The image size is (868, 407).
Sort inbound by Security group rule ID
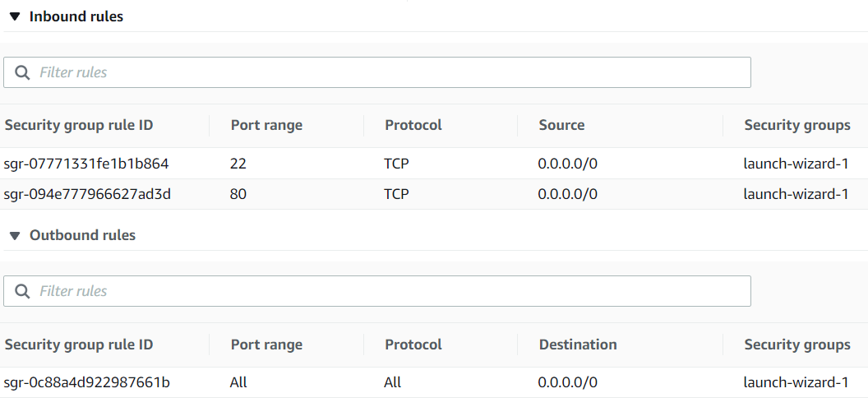pos(79,125)
